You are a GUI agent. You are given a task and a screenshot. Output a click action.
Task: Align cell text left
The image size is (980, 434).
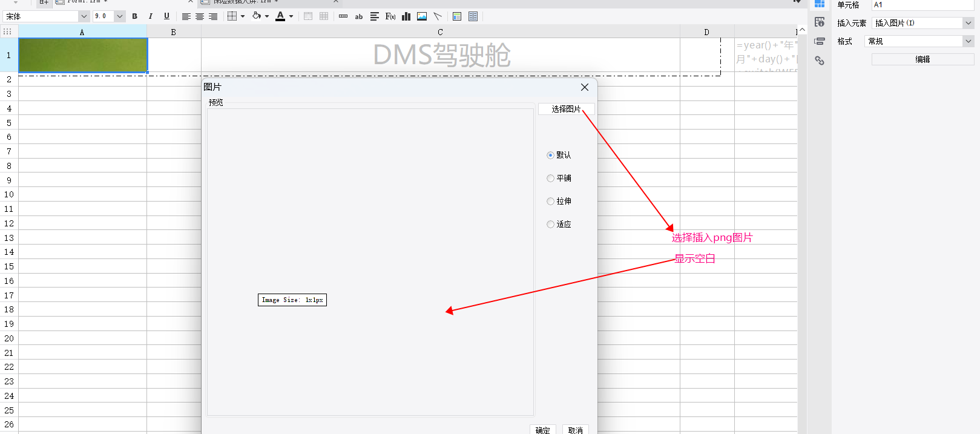tap(186, 16)
